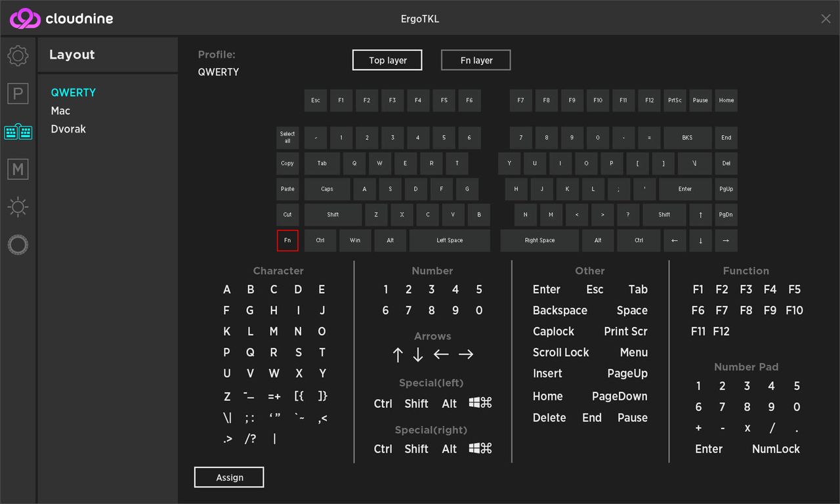This screenshot has height=504, width=840.
Task: Select the down arrow in Arrows list
Action: (x=418, y=355)
